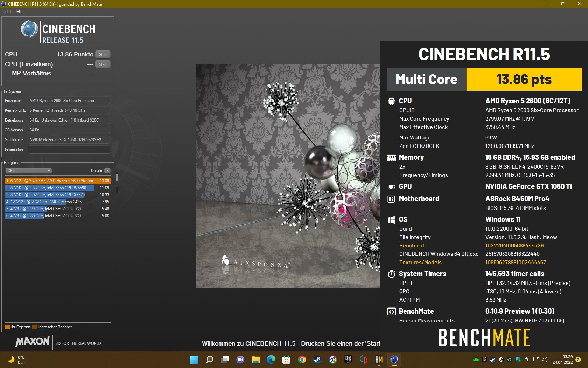Open Ubisoft Connect from the taskbar
This screenshot has height=368, width=588.
click(x=333, y=360)
